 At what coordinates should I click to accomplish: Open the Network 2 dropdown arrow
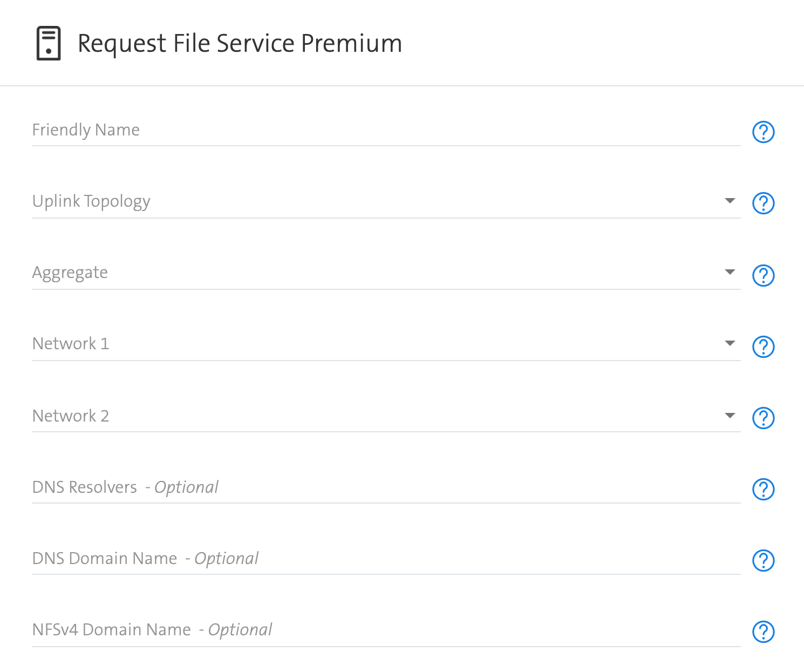pyautogui.click(x=730, y=416)
